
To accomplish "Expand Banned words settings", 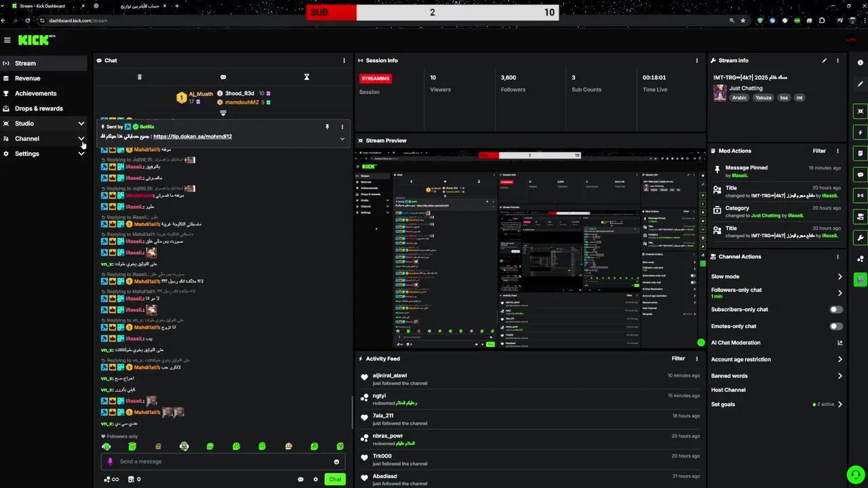I will click(840, 375).
